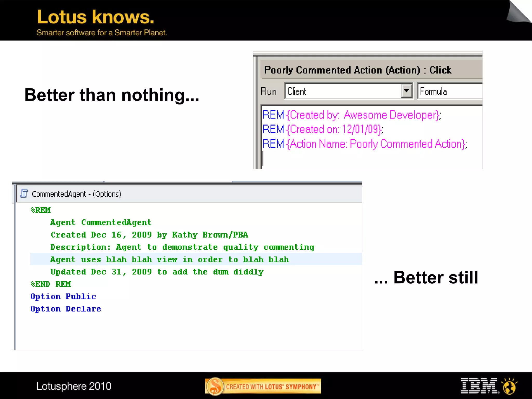Click the 'Created by: Awesome Developer' line

[x=351, y=115]
